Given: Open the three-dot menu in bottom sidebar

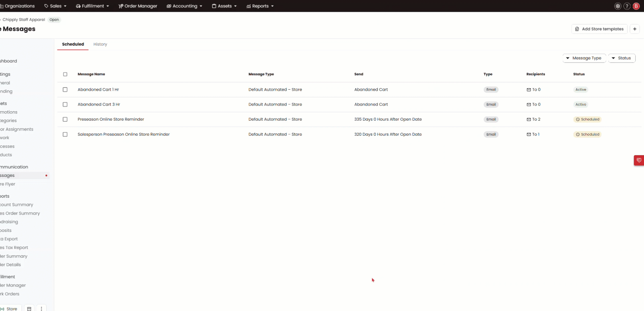Looking at the screenshot, I should point(41,309).
